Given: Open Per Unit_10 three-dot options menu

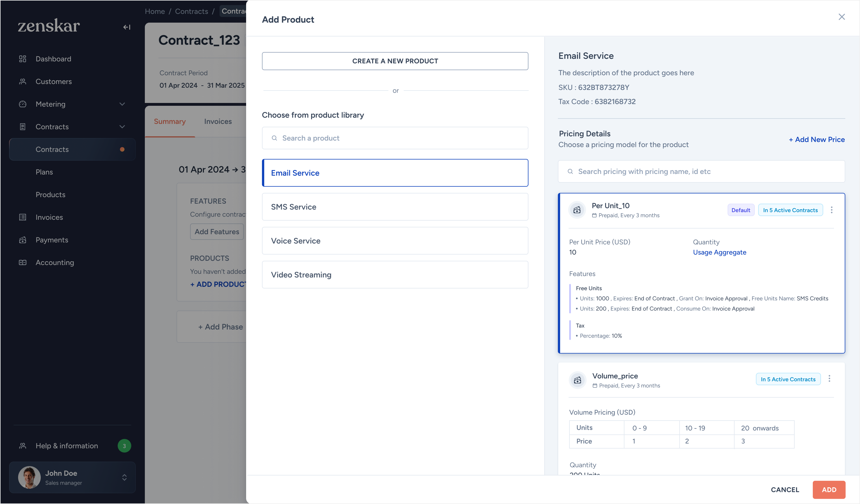Looking at the screenshot, I should 831,210.
